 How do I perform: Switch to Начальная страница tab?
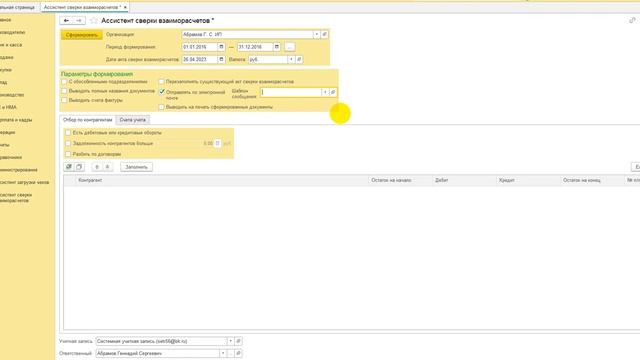(18, 7)
